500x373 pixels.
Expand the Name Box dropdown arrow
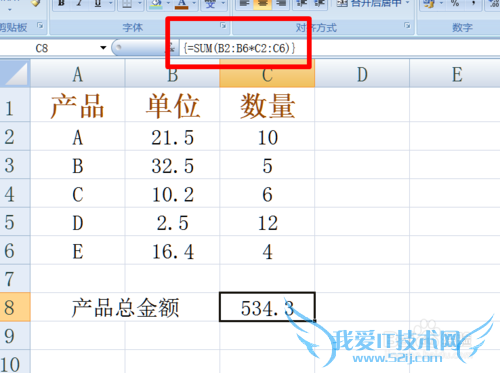click(103, 48)
